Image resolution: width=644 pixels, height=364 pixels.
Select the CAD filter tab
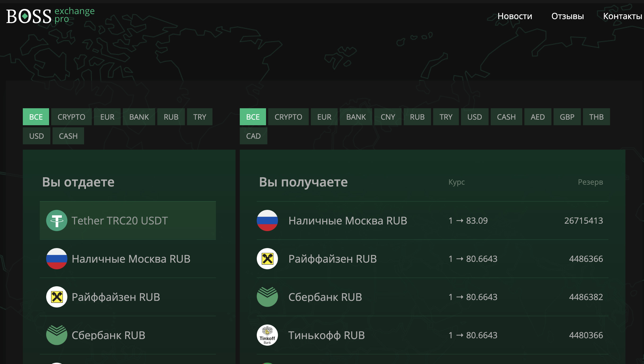point(253,136)
